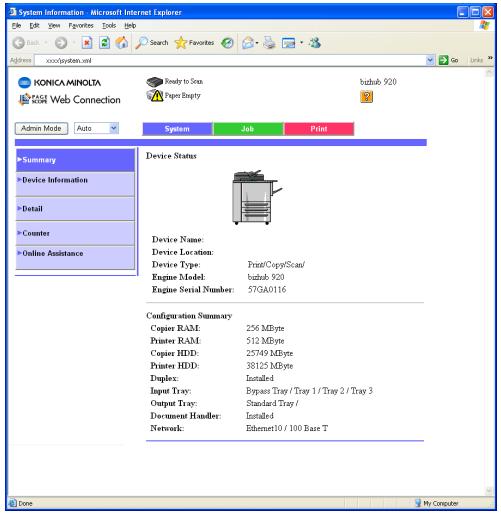This screenshot has width=501, height=515.
Task: Select Summary in the side menu
Action: coord(75,160)
